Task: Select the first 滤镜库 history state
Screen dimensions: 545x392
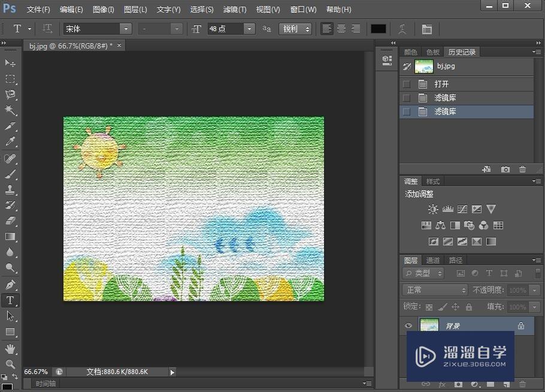Action: tap(445, 98)
